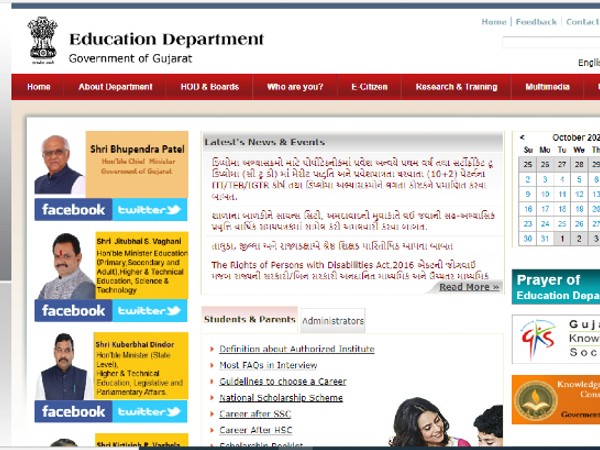The height and width of the screenshot is (450, 600).
Task: Open the National Scholarship Scheme link
Action: (x=281, y=398)
